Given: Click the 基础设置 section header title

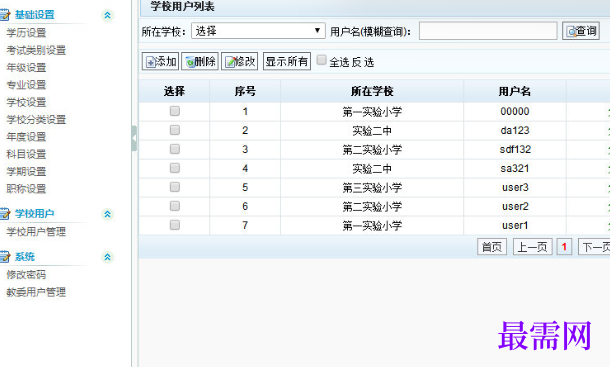Looking at the screenshot, I should (35, 15).
